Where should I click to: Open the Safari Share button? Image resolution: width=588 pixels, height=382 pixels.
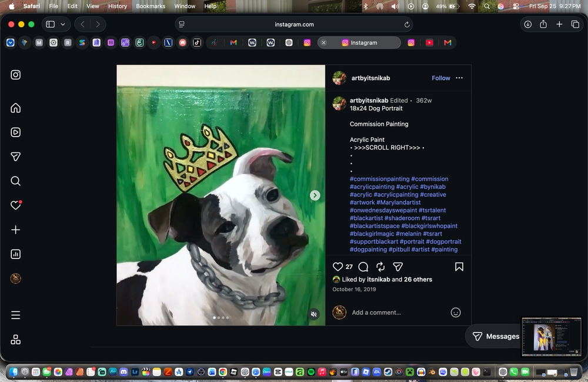(543, 24)
